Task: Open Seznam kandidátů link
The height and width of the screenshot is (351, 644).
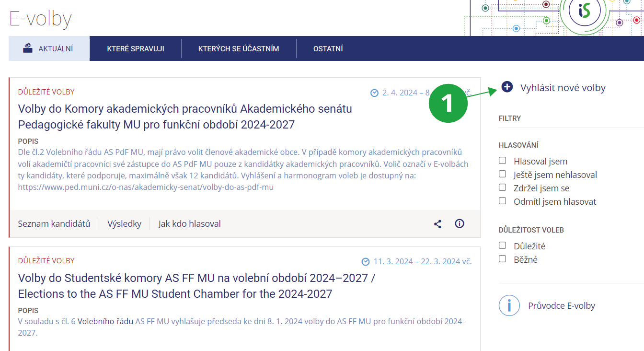Action: (x=54, y=224)
